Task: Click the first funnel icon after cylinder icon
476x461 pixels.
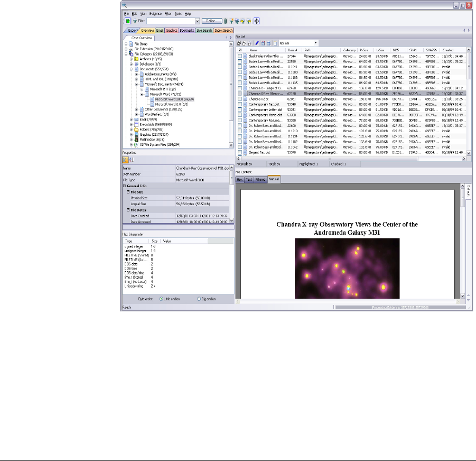Action: point(231,21)
